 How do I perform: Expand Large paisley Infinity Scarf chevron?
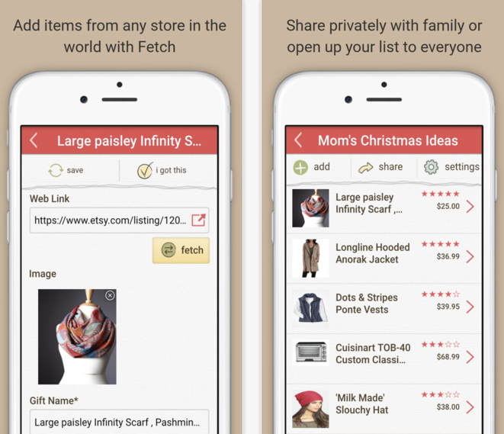coord(470,207)
